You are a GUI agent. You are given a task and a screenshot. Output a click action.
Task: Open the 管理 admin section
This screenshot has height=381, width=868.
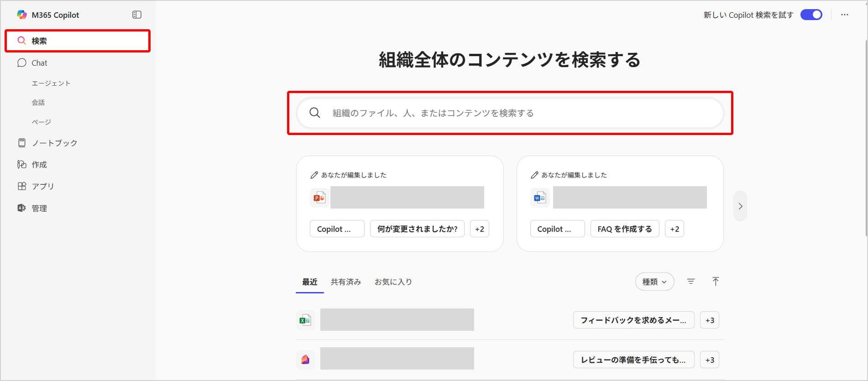click(x=39, y=208)
